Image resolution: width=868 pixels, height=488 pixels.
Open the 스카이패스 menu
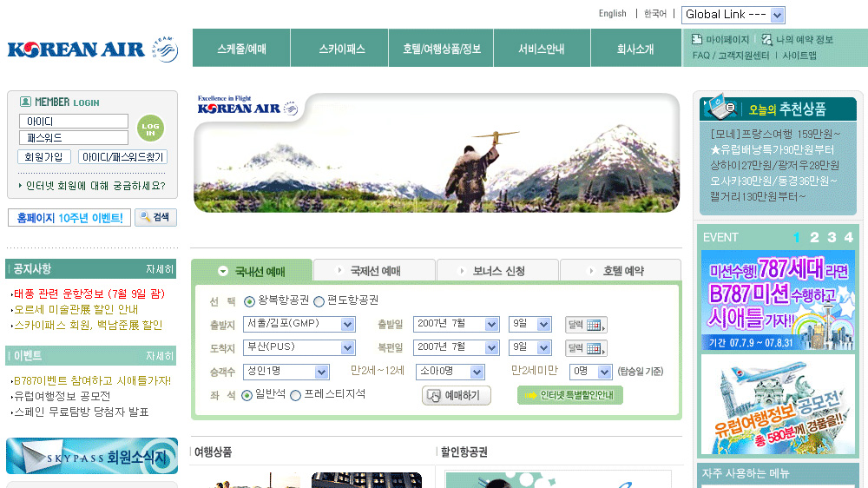339,48
